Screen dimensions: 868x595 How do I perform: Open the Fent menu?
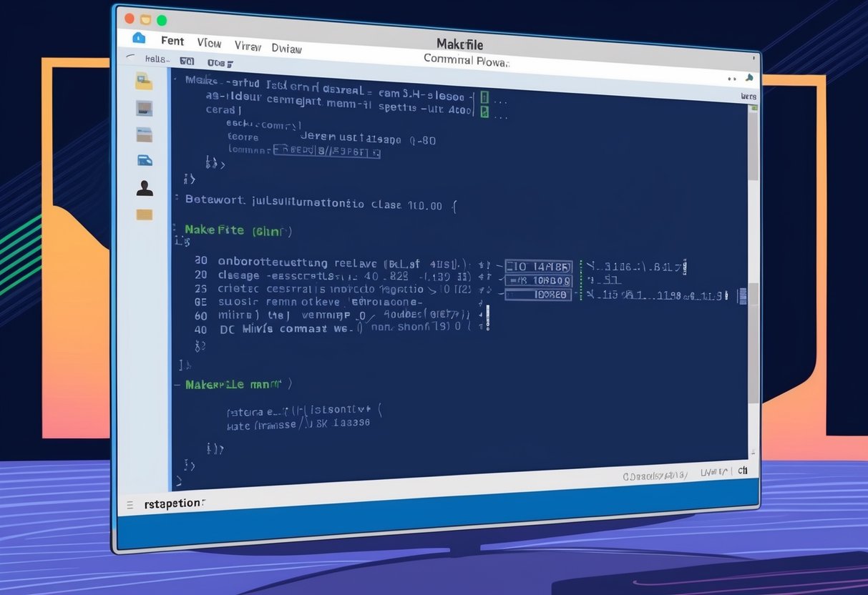tap(172, 41)
